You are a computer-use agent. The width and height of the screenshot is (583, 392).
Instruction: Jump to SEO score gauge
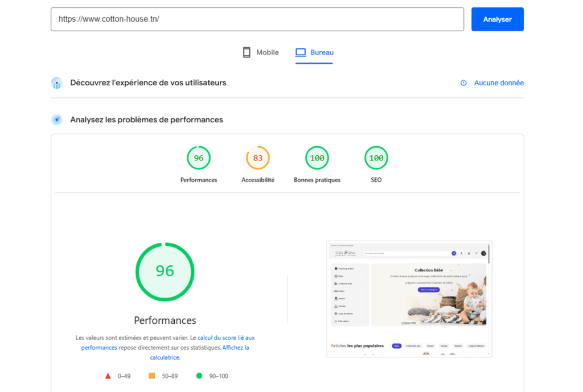click(376, 158)
